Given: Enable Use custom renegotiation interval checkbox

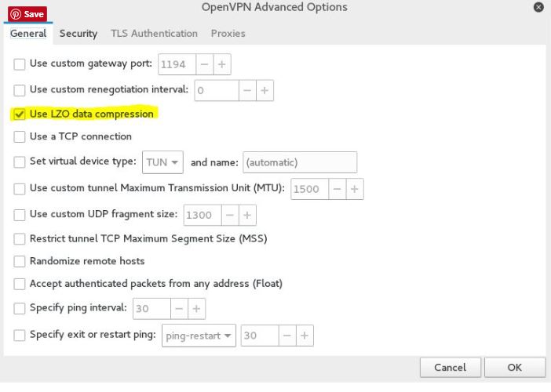Looking at the screenshot, I should 20,90.
